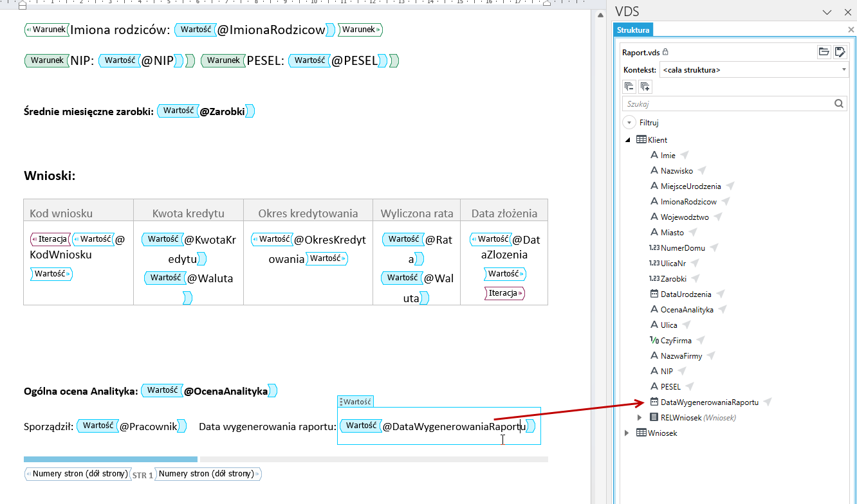
Task: Select the NazwaFirmy field in tree
Action: pyautogui.click(x=681, y=355)
